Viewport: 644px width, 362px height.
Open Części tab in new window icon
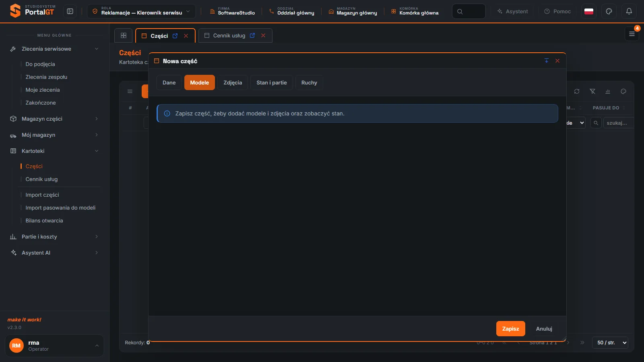pyautogui.click(x=175, y=36)
